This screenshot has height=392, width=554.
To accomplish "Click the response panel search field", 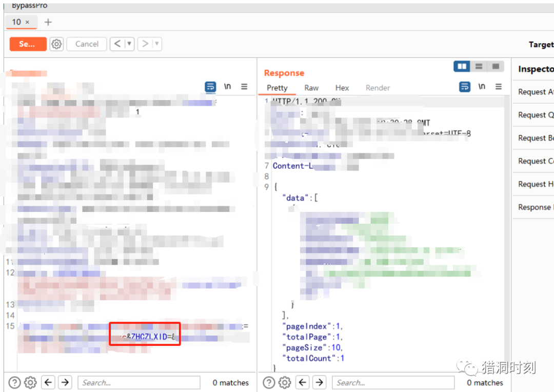I will 393,382.
